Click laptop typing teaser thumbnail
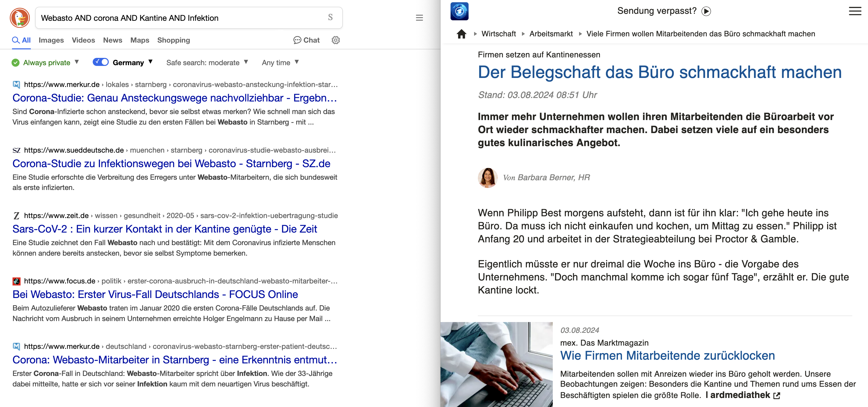868x407 pixels. (496, 365)
